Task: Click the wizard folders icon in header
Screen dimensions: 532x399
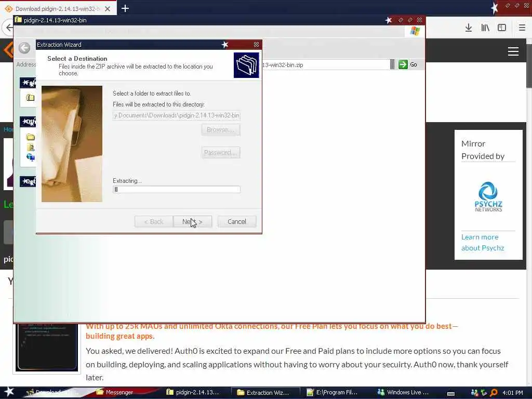Action: (246, 65)
